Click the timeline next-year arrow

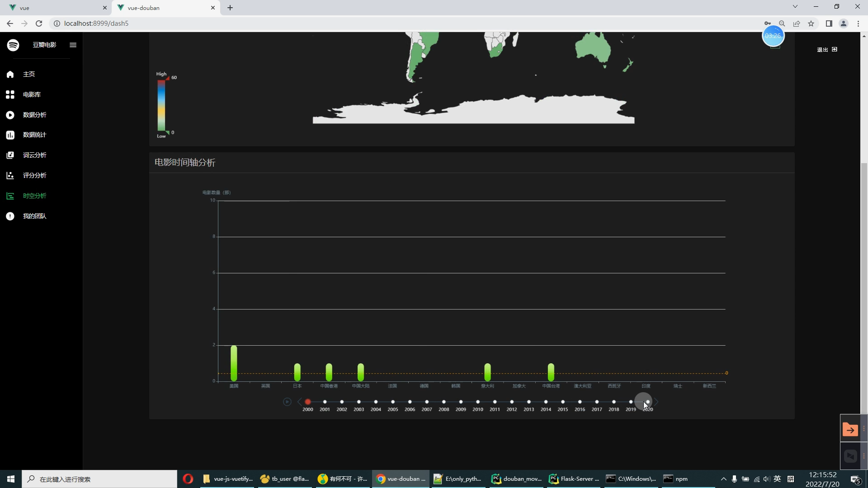coord(656,402)
